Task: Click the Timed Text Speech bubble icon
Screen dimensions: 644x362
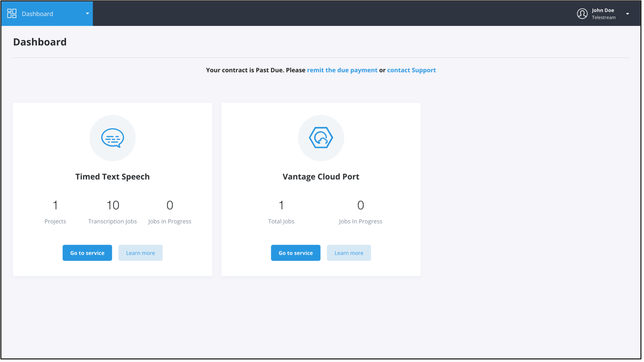Action: coord(112,138)
